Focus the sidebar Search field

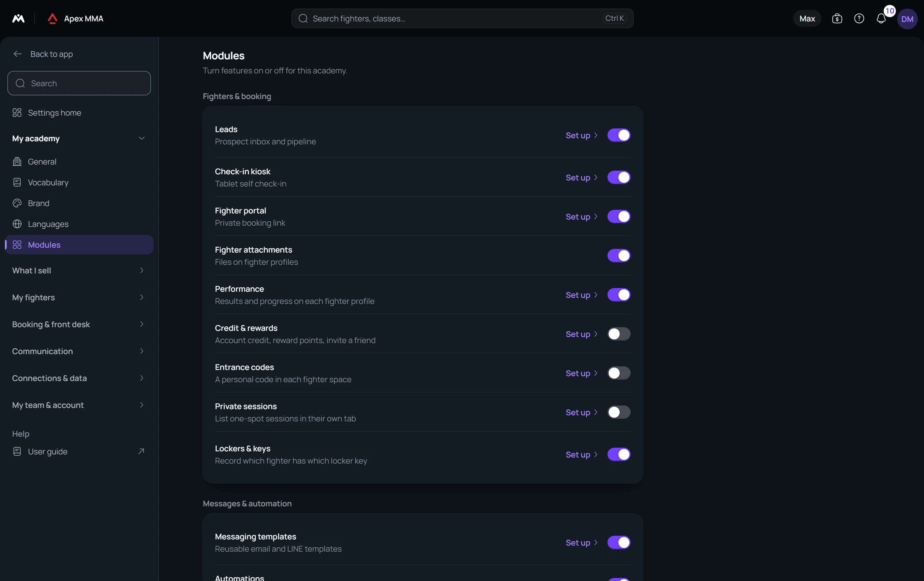pos(79,83)
